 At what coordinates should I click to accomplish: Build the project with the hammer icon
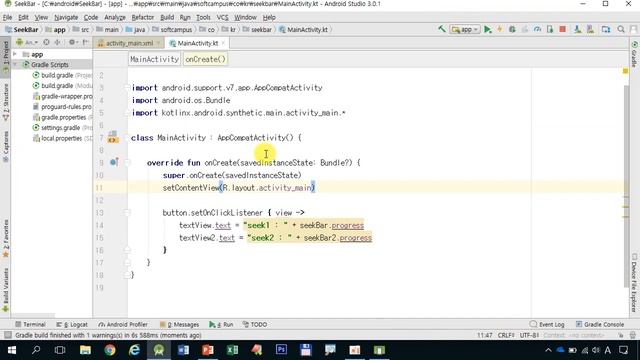(x=442, y=29)
